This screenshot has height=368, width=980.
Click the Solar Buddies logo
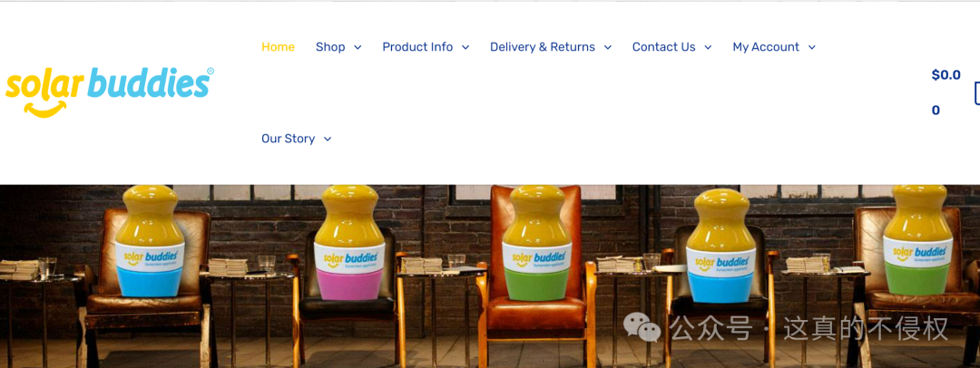coord(110,92)
